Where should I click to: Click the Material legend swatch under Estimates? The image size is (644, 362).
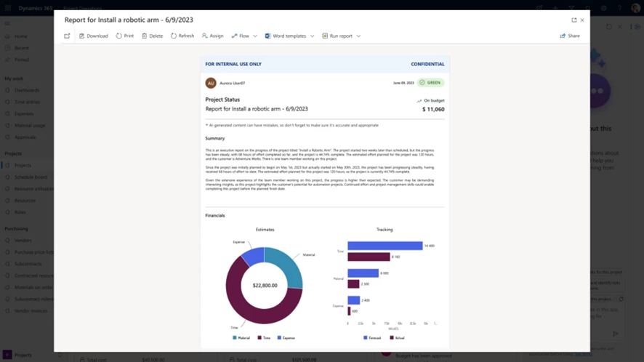pos(235,338)
